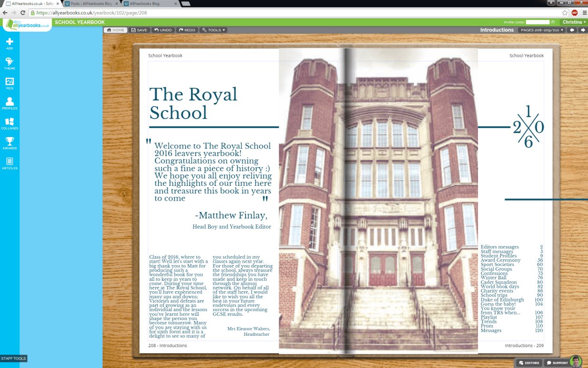
Task: Open STAFF TOOLS at the bottom left
Action: [13, 359]
